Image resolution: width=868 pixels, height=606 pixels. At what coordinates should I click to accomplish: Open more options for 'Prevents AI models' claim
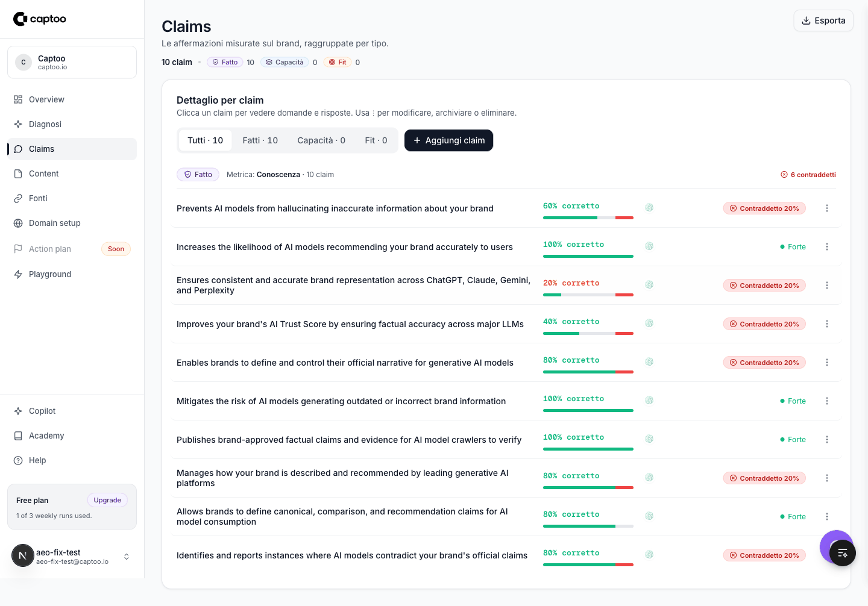click(x=827, y=208)
